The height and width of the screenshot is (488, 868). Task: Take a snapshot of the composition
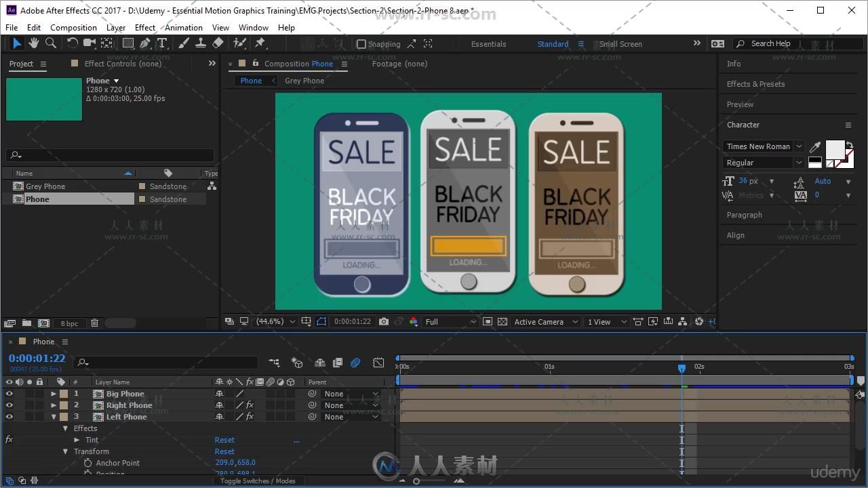tap(384, 322)
